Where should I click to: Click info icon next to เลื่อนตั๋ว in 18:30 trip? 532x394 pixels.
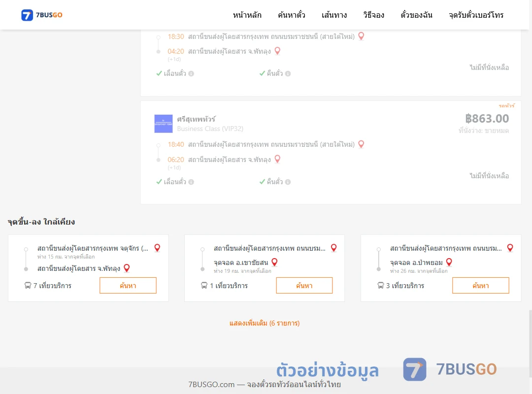[x=191, y=74]
